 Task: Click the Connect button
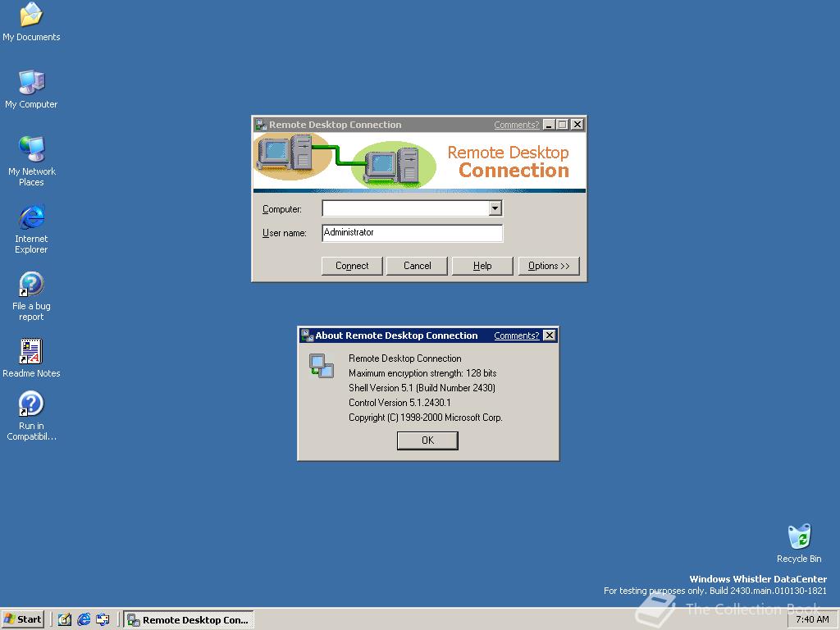pos(352,266)
